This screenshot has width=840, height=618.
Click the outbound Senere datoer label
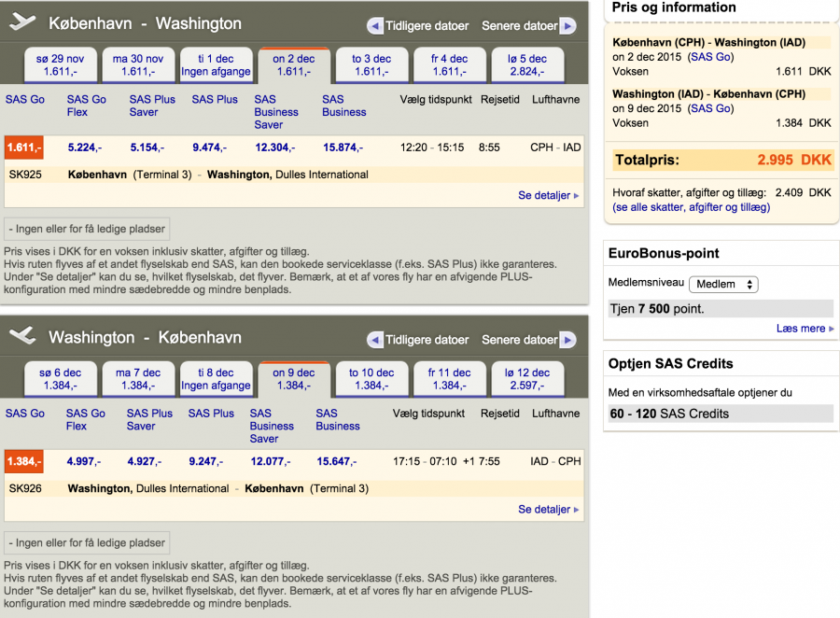520,26
